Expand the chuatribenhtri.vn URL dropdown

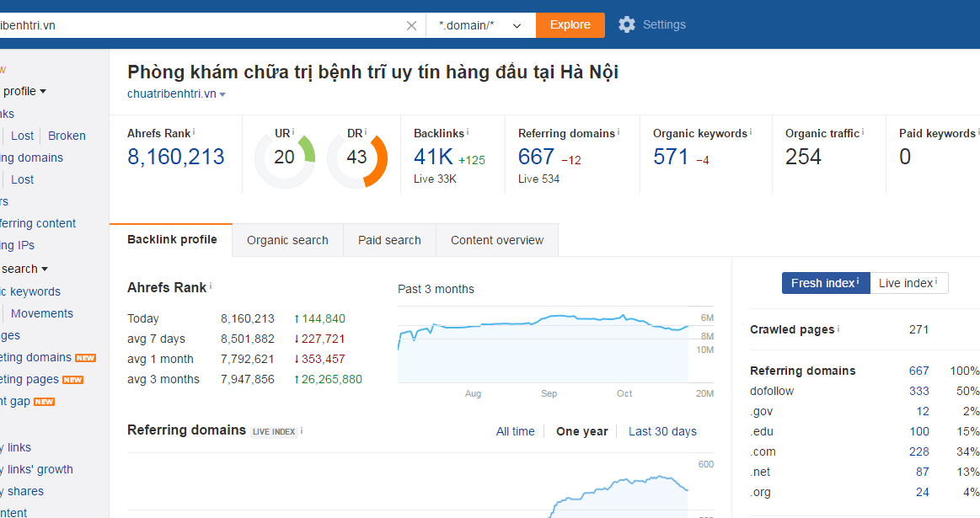point(222,94)
